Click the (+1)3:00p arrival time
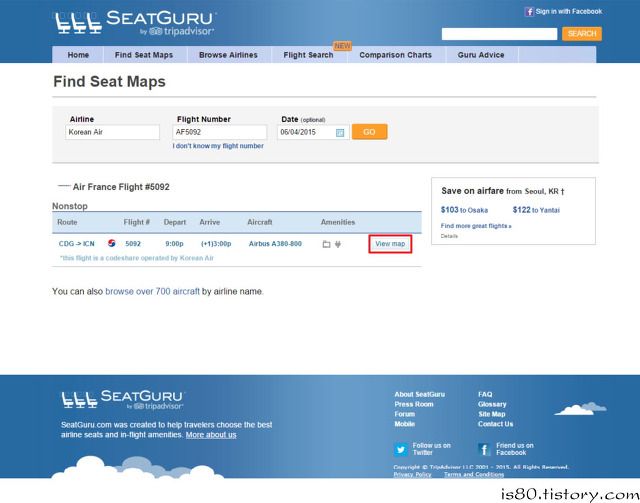Screen dimensions: 640x503 click(216, 244)
